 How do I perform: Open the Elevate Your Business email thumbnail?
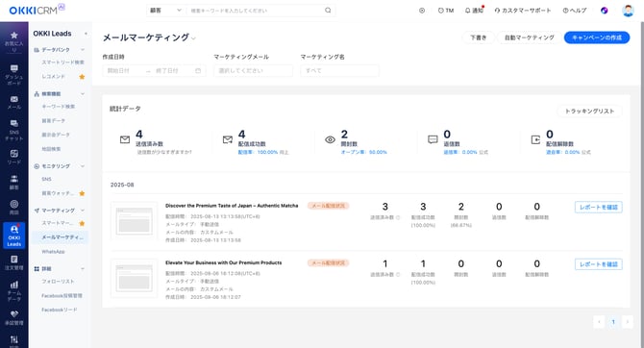pyautogui.click(x=134, y=278)
